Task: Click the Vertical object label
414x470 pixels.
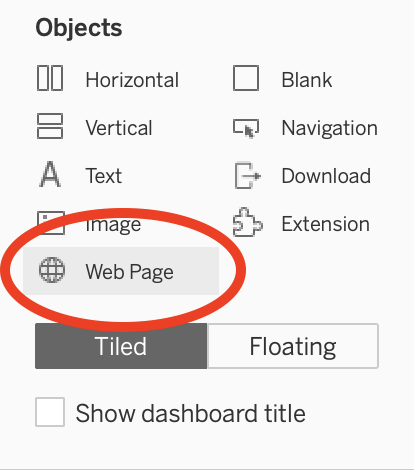Action: 119,128
